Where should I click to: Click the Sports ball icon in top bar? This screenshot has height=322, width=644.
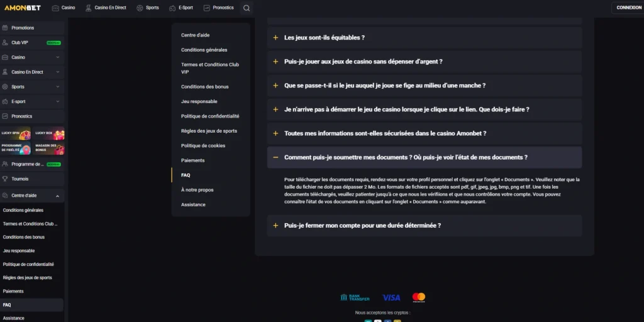pyautogui.click(x=140, y=8)
